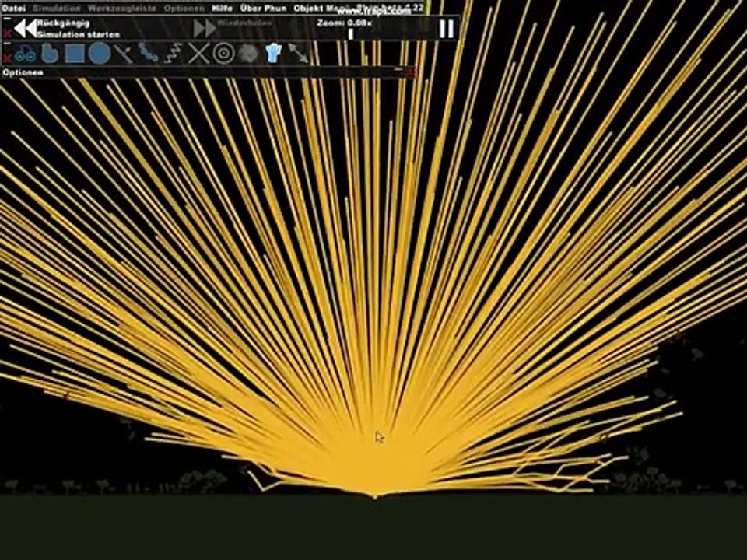Select the move arrows tool
747x560 pixels.
[298, 54]
